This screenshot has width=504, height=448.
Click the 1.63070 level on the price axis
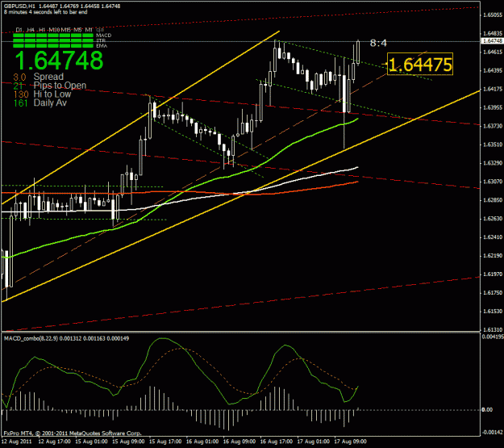(493, 182)
